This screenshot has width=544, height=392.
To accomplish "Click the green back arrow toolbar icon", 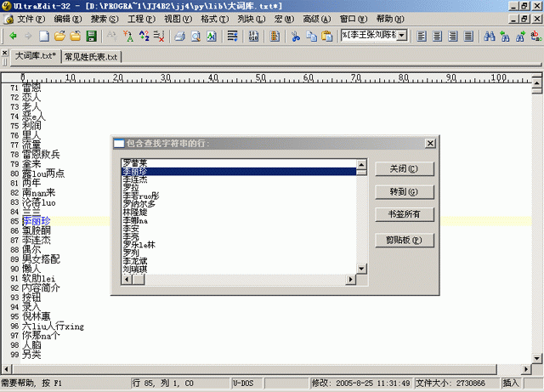I will 14,36.
